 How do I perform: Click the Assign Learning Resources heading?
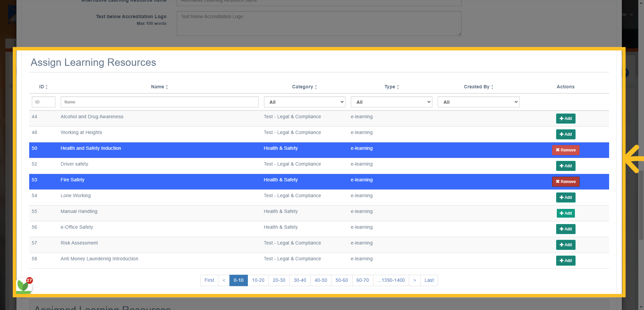pos(93,62)
